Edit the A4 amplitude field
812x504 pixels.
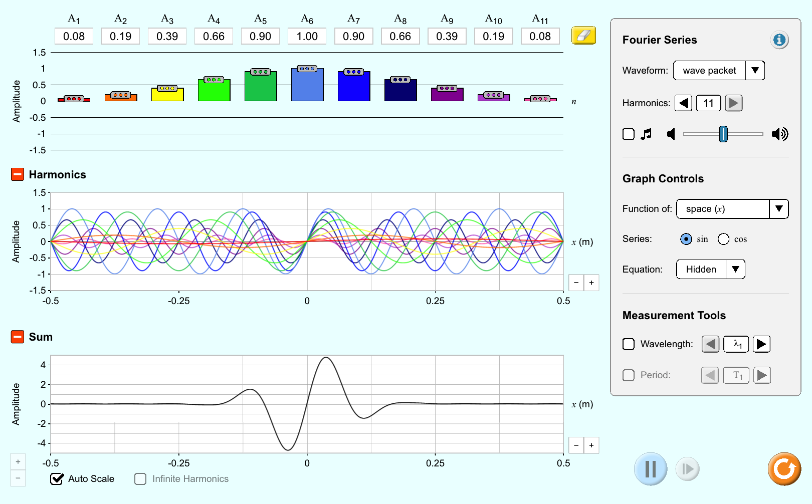(214, 37)
